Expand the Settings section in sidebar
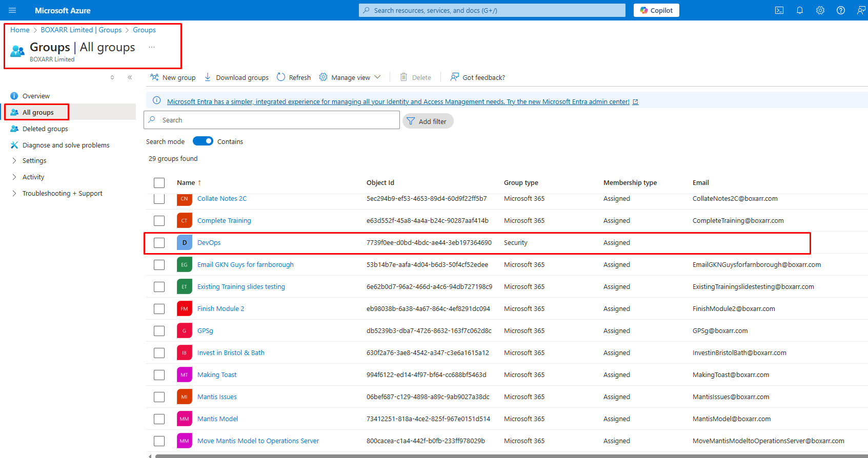The image size is (868, 458). 14,160
